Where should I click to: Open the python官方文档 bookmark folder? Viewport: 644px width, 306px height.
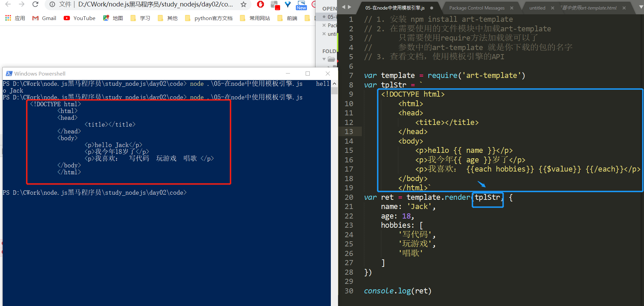coord(209,18)
